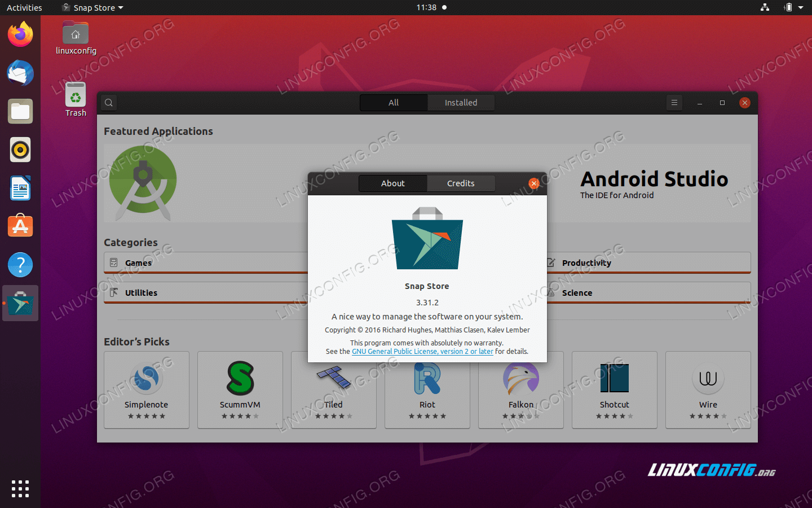The image size is (812, 508).
Task: Open LibreOffice Writer from the dock
Action: [20, 188]
